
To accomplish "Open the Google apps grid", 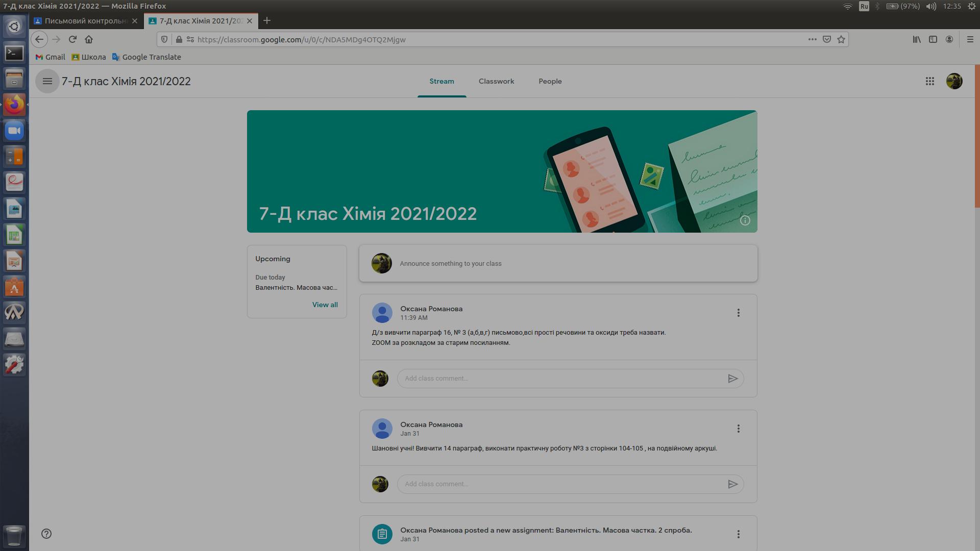I will pyautogui.click(x=929, y=81).
